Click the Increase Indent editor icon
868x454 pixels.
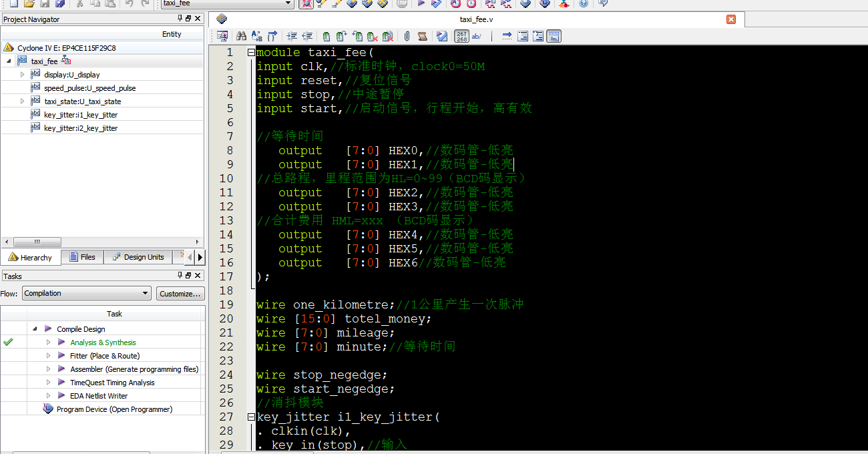[291, 36]
